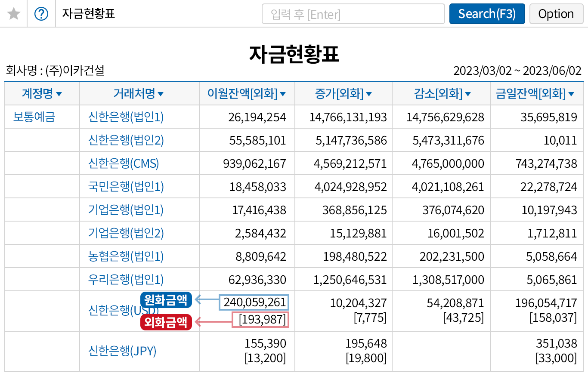Expand the 거래처명 column dropdown
This screenshot has height=376, width=588.
click(161, 94)
